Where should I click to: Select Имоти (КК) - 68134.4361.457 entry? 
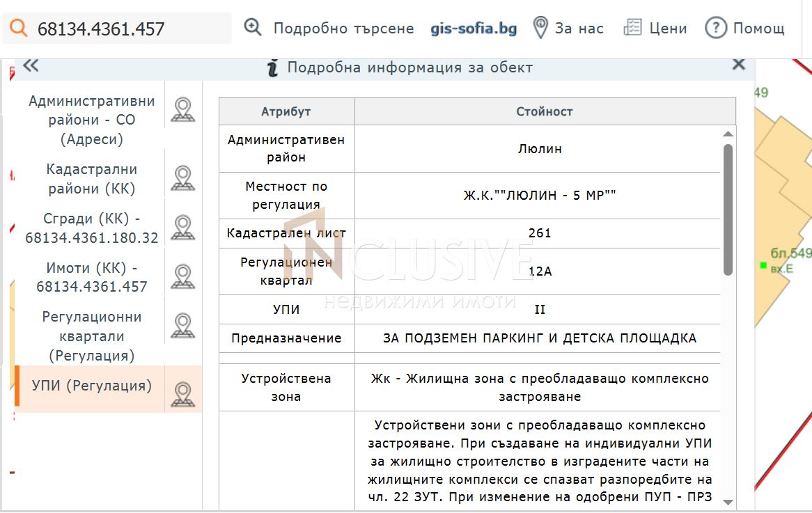point(92,277)
